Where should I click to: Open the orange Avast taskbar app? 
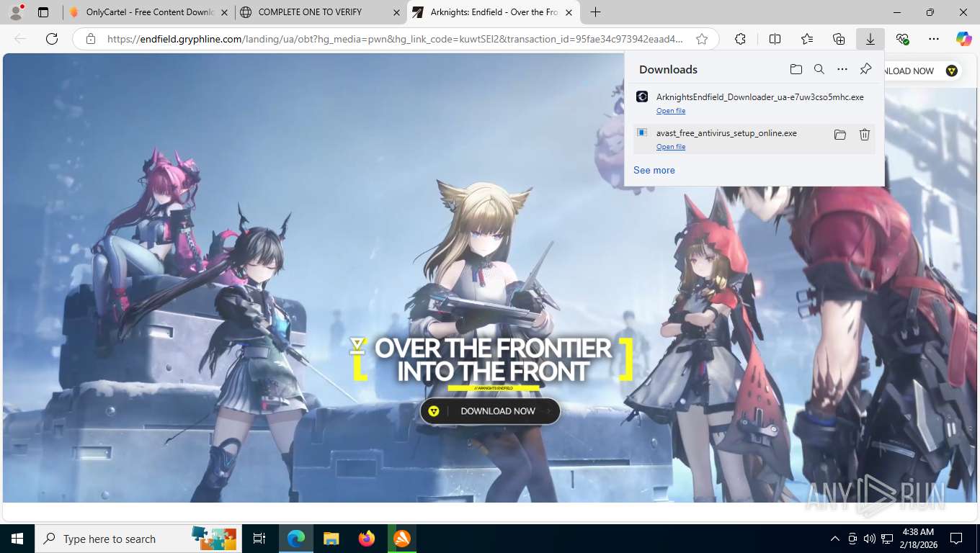coord(402,539)
